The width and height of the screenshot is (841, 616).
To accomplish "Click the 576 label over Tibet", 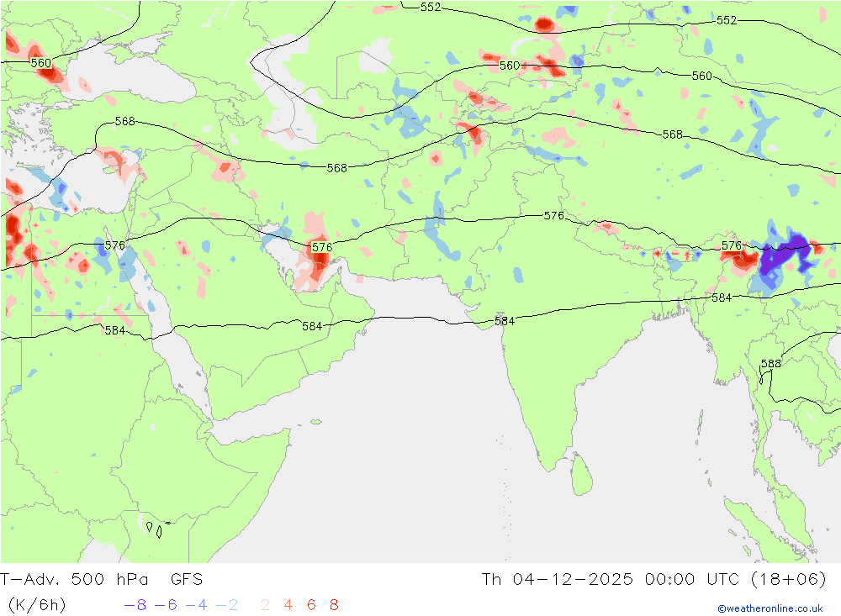I will tap(554, 215).
